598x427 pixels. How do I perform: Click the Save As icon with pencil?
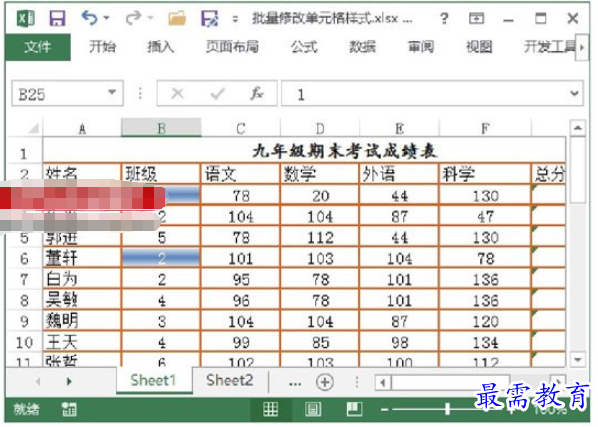[210, 18]
